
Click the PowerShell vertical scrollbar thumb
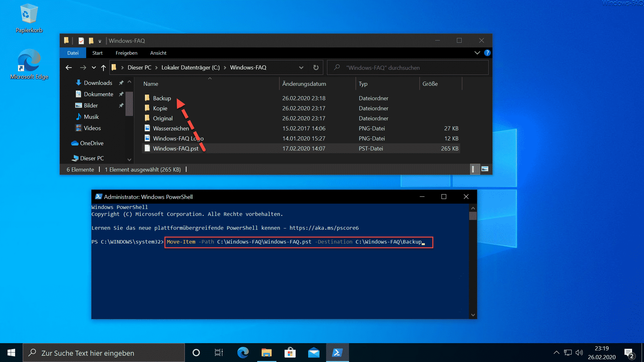pos(473,216)
